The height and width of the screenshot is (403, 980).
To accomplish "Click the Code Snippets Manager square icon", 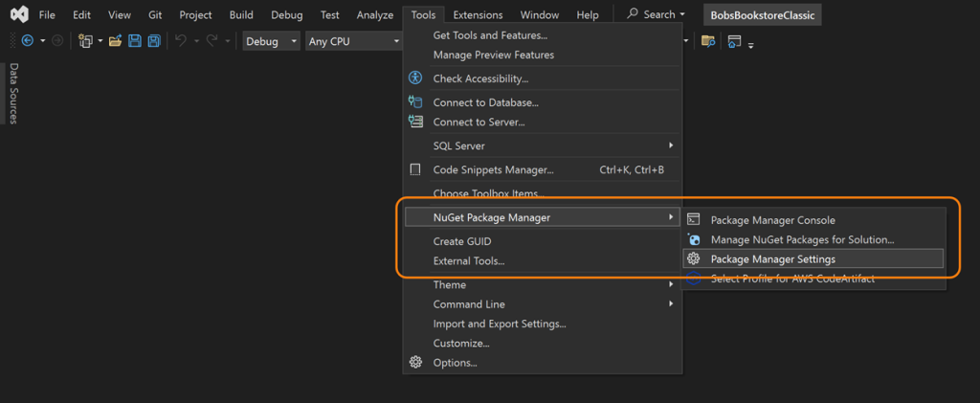I will [415, 169].
